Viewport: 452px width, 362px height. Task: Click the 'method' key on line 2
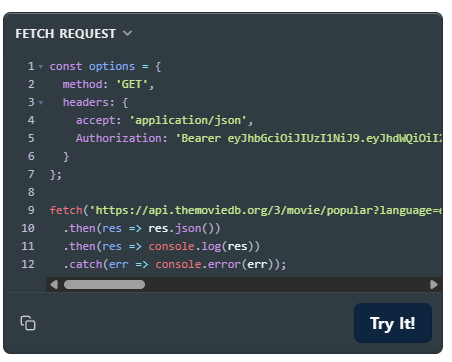point(82,84)
